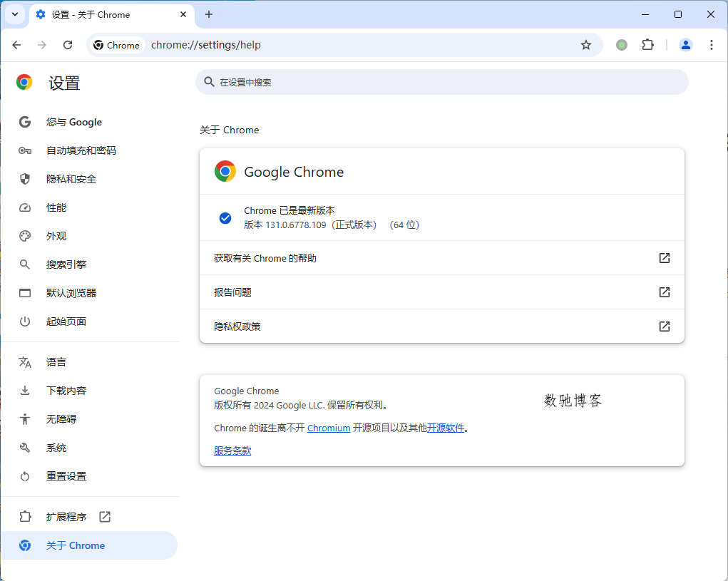Go to 起始页面 settings
The width and height of the screenshot is (728, 581).
[x=90, y=322]
